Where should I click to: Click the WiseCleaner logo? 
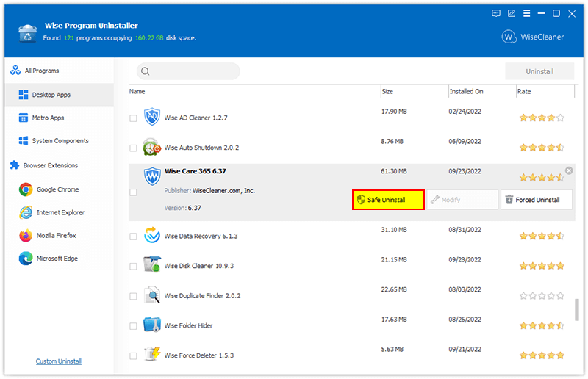pos(532,37)
